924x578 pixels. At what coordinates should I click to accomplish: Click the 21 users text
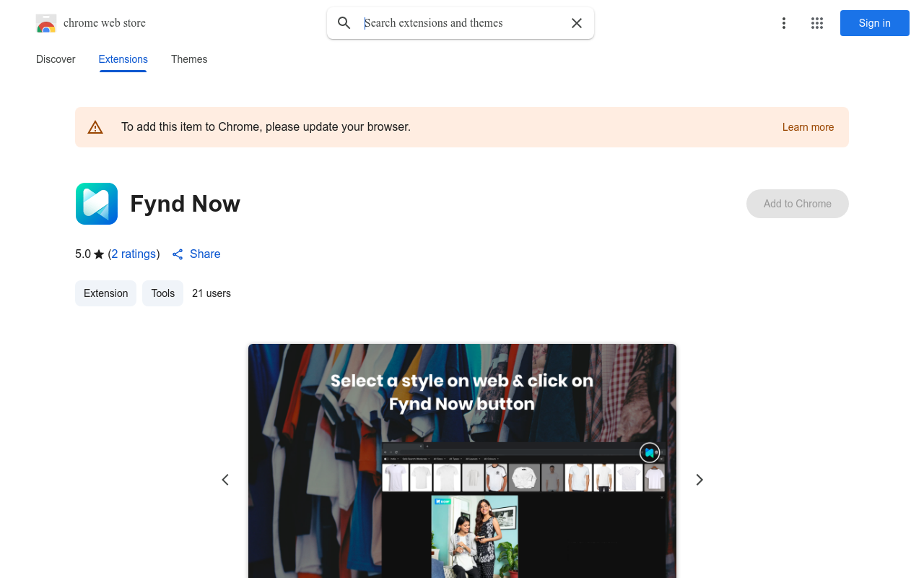pos(212,293)
